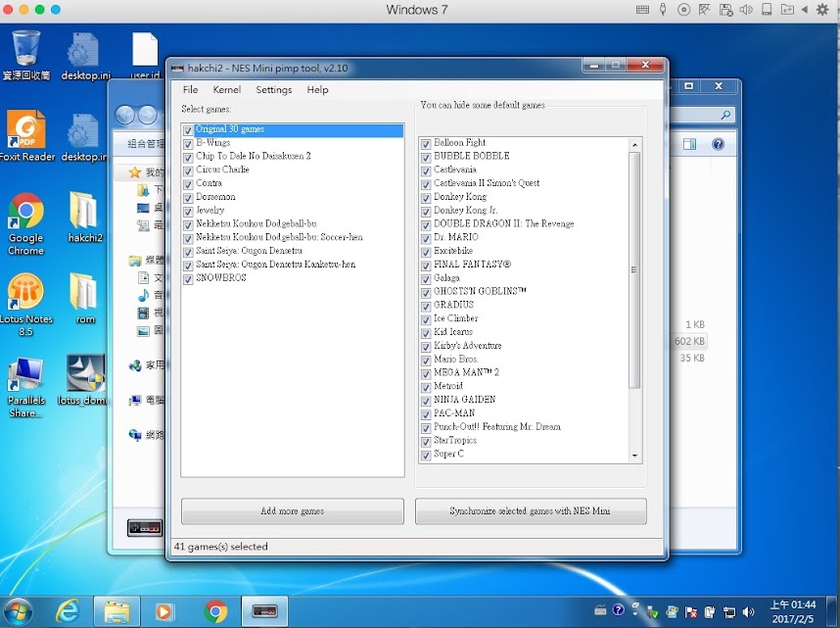Click the Explorer window help icon
Viewport: 840px width, 628px height.
(718, 144)
